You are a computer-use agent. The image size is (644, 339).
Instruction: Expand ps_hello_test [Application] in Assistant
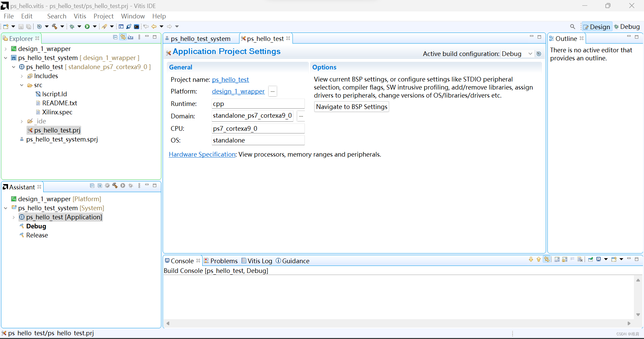[14, 217]
